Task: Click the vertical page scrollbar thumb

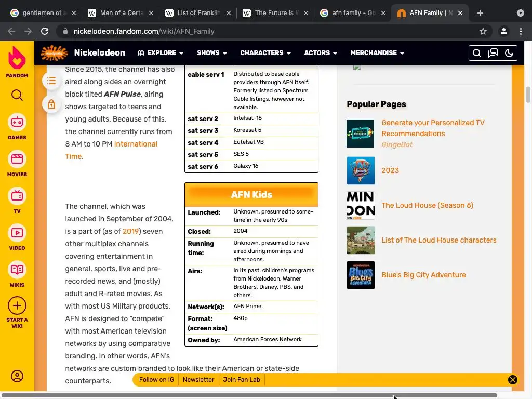Action: tap(528, 95)
